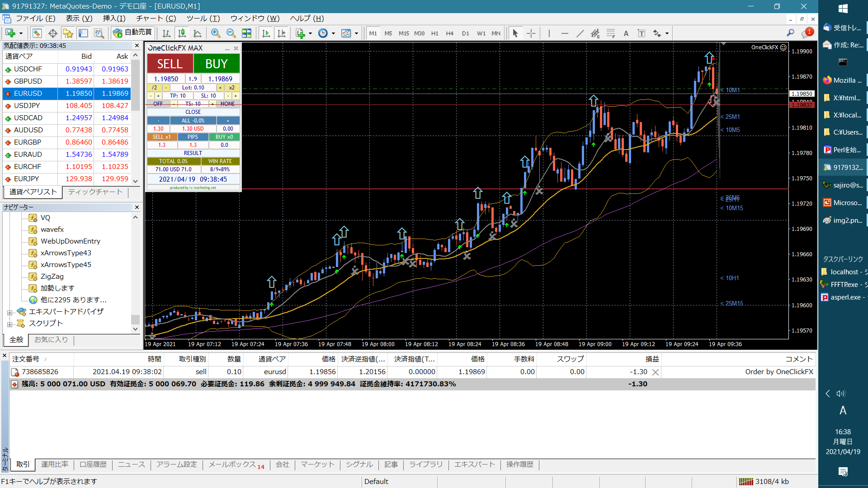The width and height of the screenshot is (868, 488).
Task: Expand エキスパートアドバイザ tree node
Action: point(9,312)
